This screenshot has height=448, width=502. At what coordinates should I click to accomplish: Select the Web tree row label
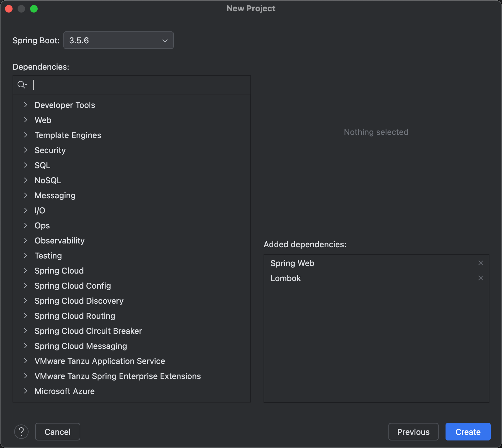pos(43,120)
